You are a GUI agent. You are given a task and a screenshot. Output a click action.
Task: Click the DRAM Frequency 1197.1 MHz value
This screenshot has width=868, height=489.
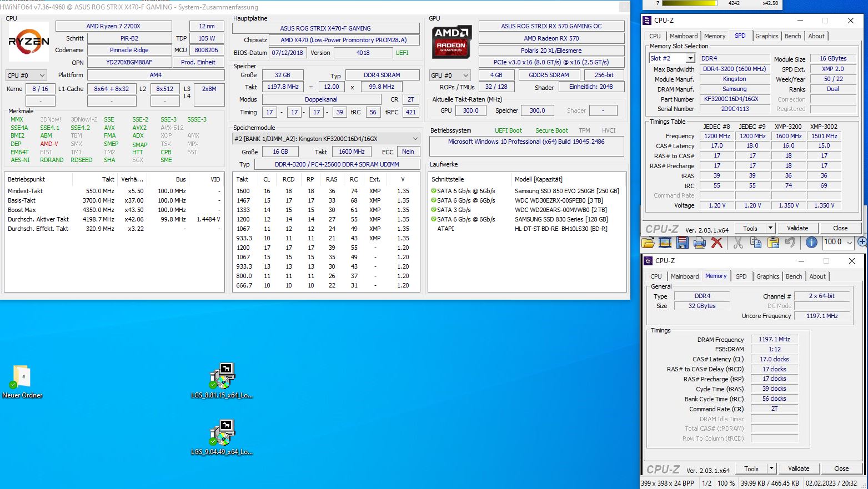(774, 339)
